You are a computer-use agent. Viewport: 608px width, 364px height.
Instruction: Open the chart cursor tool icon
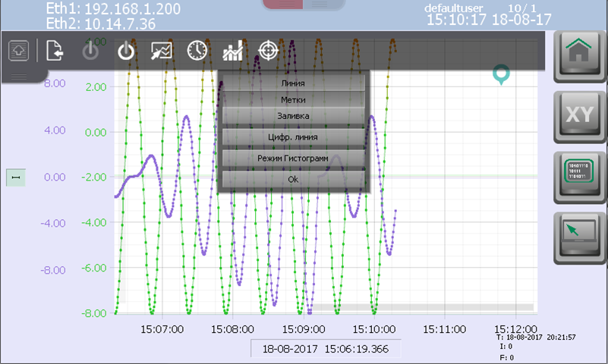162,51
